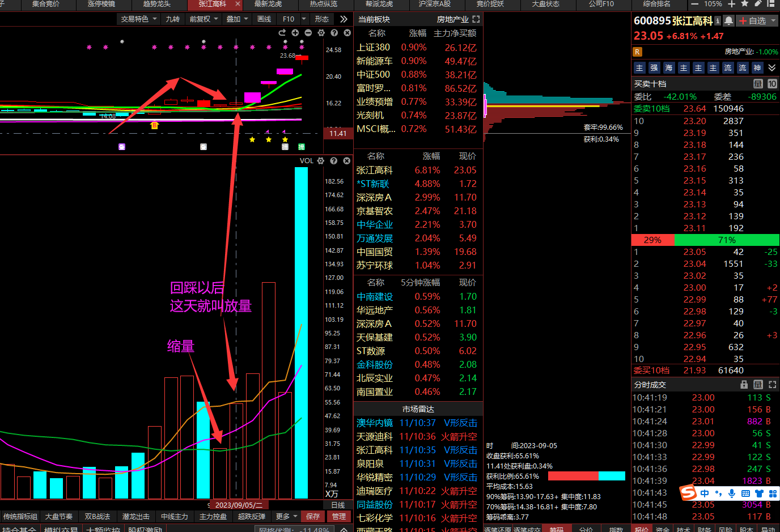Open 大额监控 bottom tab
The height and width of the screenshot is (532, 780).
[103, 530]
